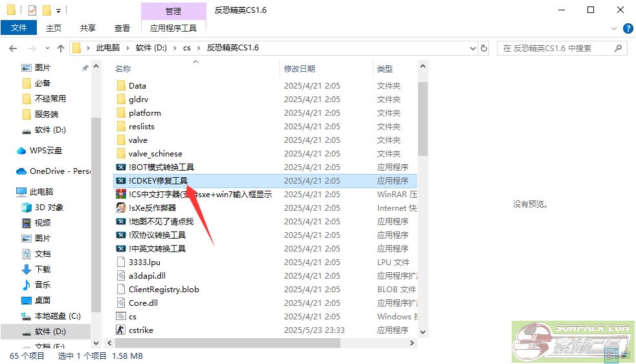The width and height of the screenshot is (636, 364).
Task: Open the !CDKEY修复工具 application icon
Action: tap(120, 181)
